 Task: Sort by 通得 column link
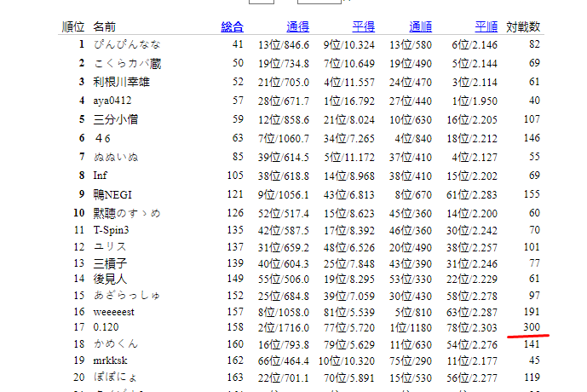tap(297, 27)
